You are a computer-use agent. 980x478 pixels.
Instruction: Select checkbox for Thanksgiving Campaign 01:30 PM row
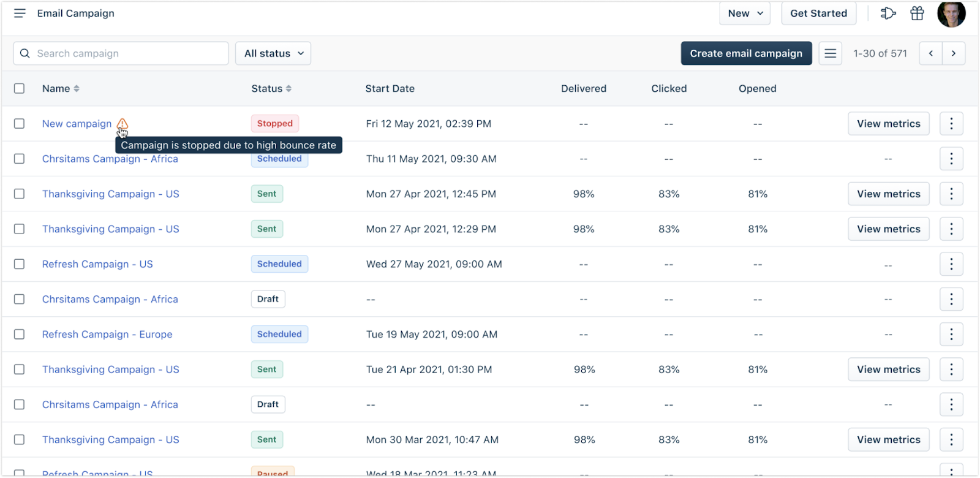pyautogui.click(x=20, y=370)
